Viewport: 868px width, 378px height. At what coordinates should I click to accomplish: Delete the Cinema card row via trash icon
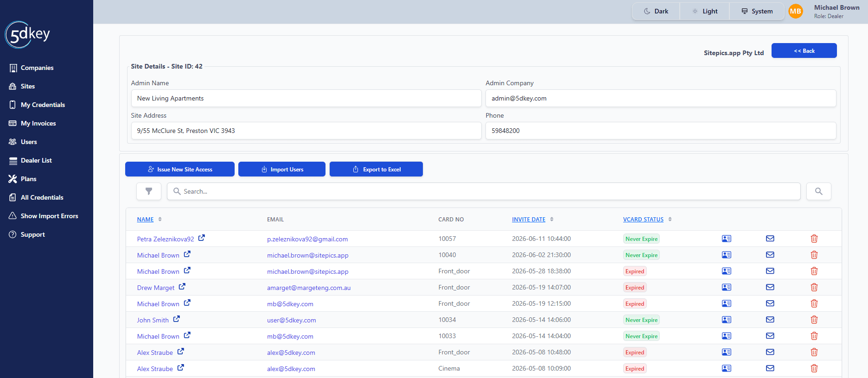814,368
